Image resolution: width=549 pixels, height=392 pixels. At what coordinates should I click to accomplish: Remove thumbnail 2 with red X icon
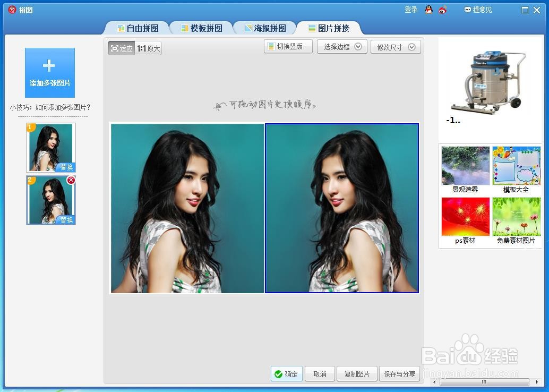pos(71,180)
